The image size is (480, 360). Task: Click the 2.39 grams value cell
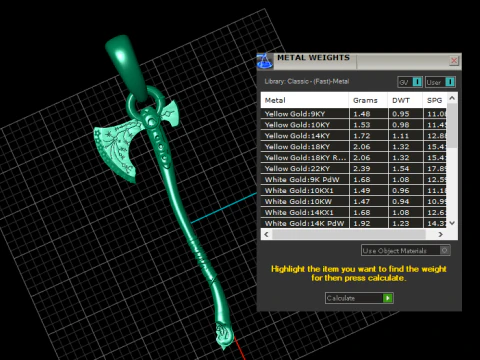coord(369,169)
